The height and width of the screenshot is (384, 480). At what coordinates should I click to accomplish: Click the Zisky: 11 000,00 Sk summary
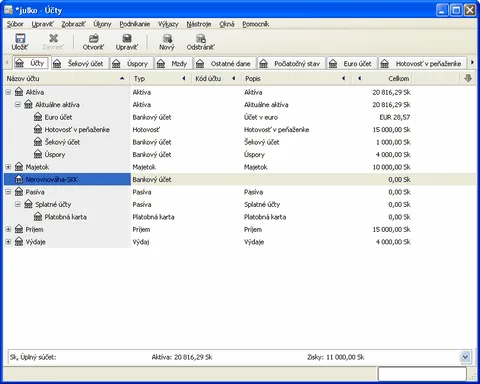click(x=335, y=357)
